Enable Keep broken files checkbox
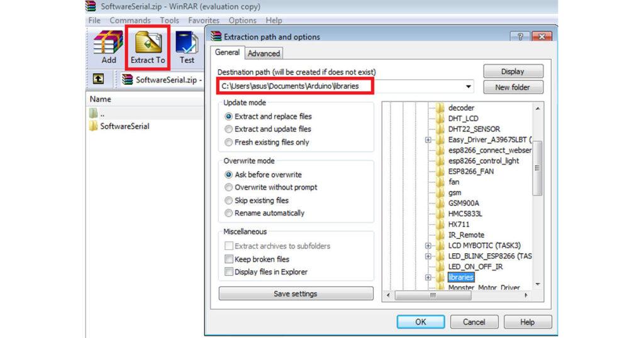644x338 pixels. pyautogui.click(x=229, y=259)
